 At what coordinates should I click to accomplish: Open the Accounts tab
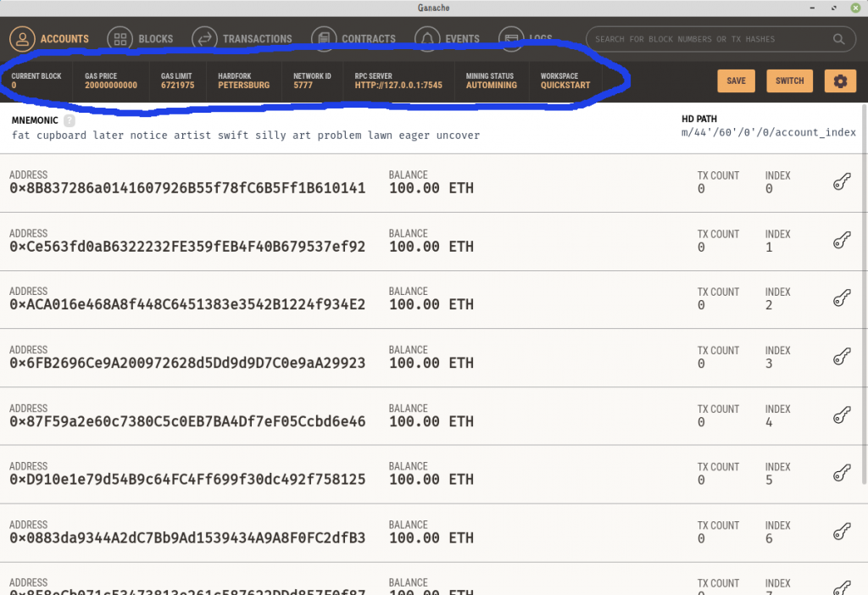click(48, 39)
